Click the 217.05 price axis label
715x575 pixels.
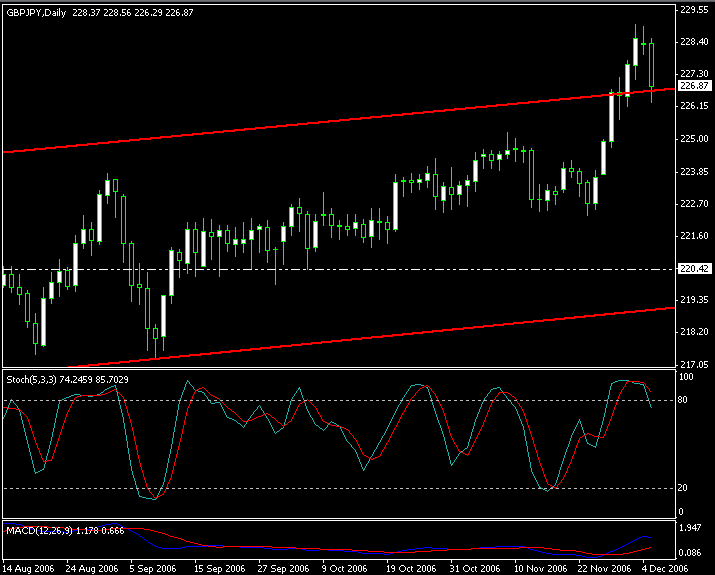pyautogui.click(x=694, y=364)
